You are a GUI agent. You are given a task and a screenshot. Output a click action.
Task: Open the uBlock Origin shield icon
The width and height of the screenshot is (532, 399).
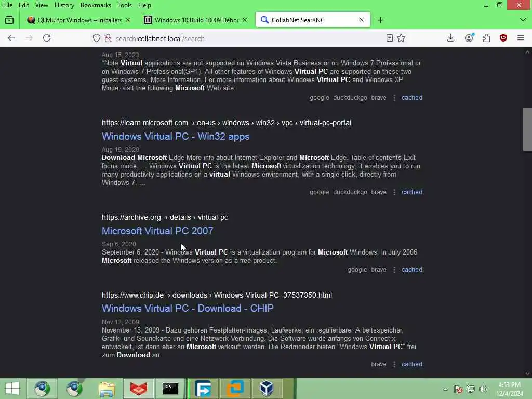[503, 38]
